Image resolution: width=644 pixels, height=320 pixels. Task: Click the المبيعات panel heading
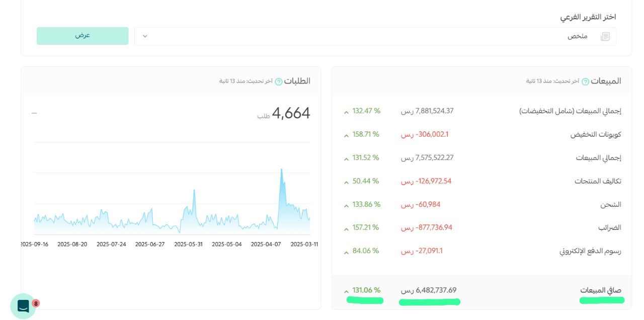coord(606,81)
